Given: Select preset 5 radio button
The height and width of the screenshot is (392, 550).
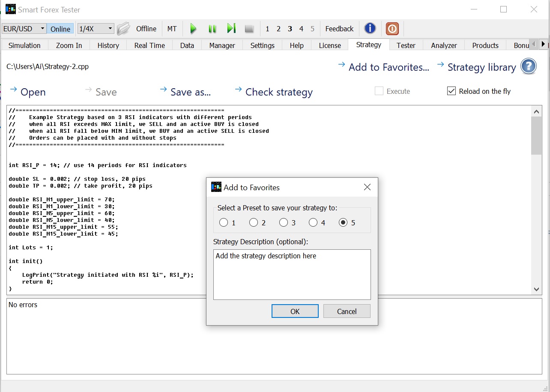Looking at the screenshot, I should pyautogui.click(x=343, y=223).
